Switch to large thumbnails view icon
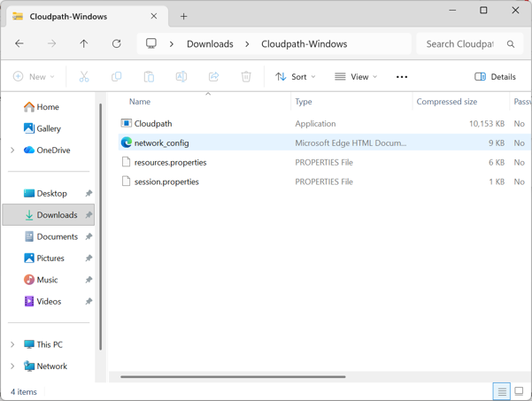The width and height of the screenshot is (532, 401). pos(519,391)
